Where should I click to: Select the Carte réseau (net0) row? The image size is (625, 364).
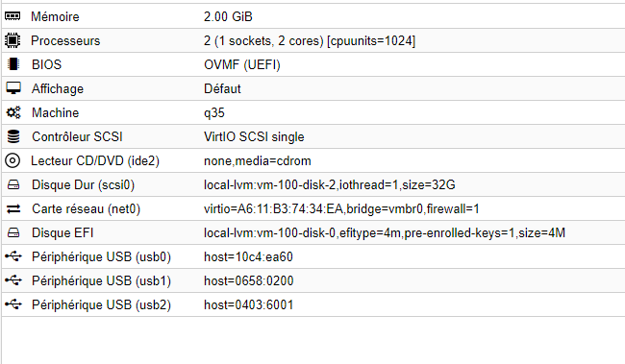click(313, 208)
